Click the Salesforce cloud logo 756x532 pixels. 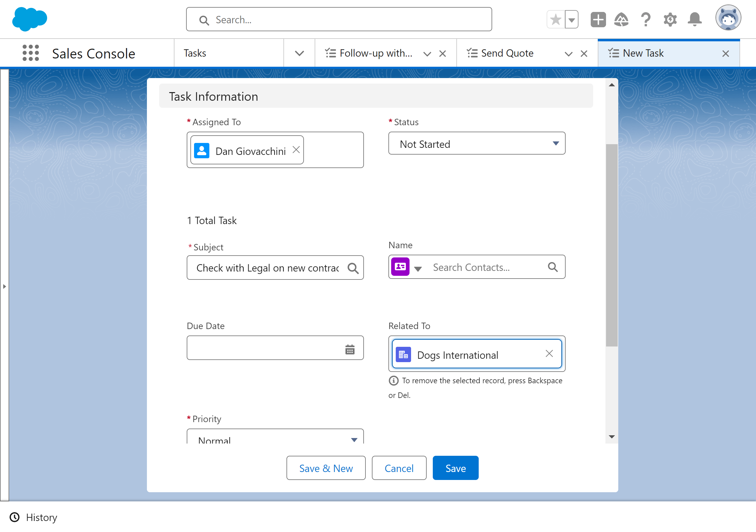tap(30, 19)
